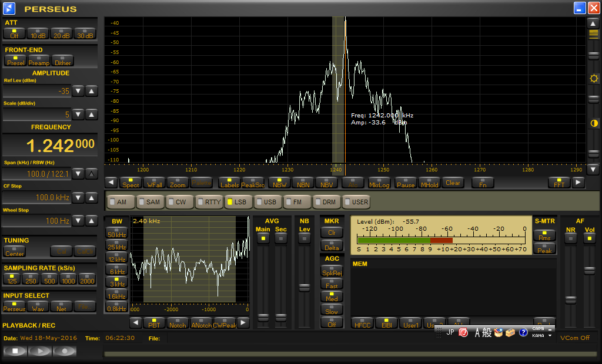The height and width of the screenshot is (364, 602).
Task: Click the Pause spectrum button
Action: (406, 183)
